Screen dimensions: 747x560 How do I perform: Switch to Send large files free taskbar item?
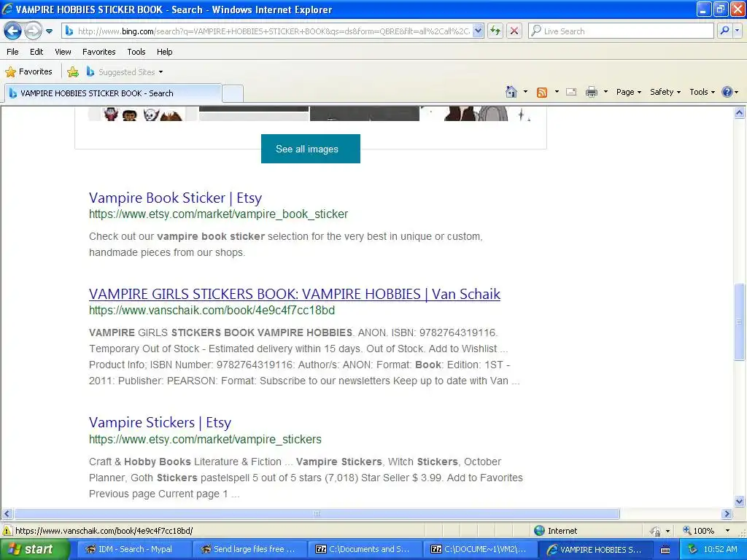point(249,549)
